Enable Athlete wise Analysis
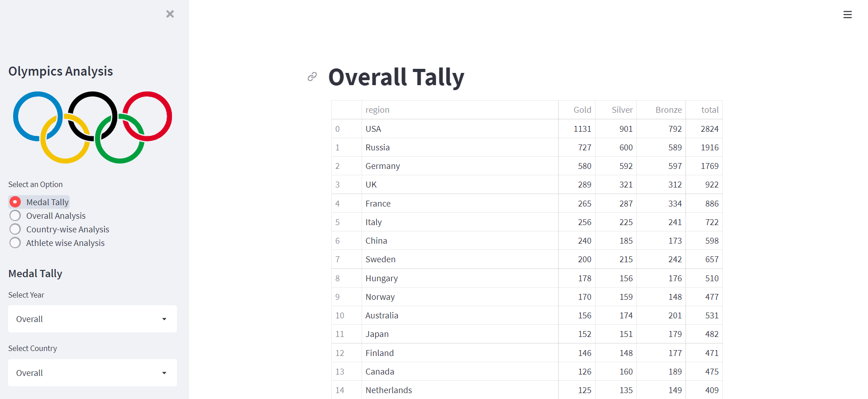The height and width of the screenshot is (399, 868). (x=15, y=242)
